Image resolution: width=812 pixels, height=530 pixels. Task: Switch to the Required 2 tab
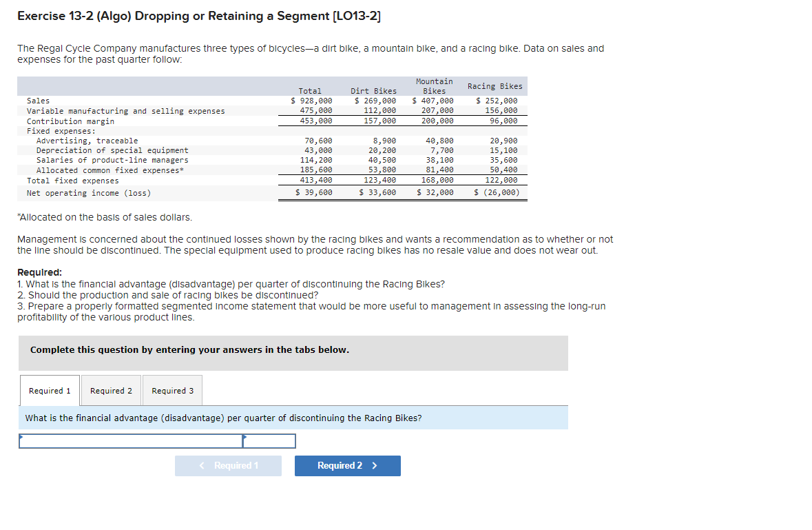pyautogui.click(x=110, y=390)
